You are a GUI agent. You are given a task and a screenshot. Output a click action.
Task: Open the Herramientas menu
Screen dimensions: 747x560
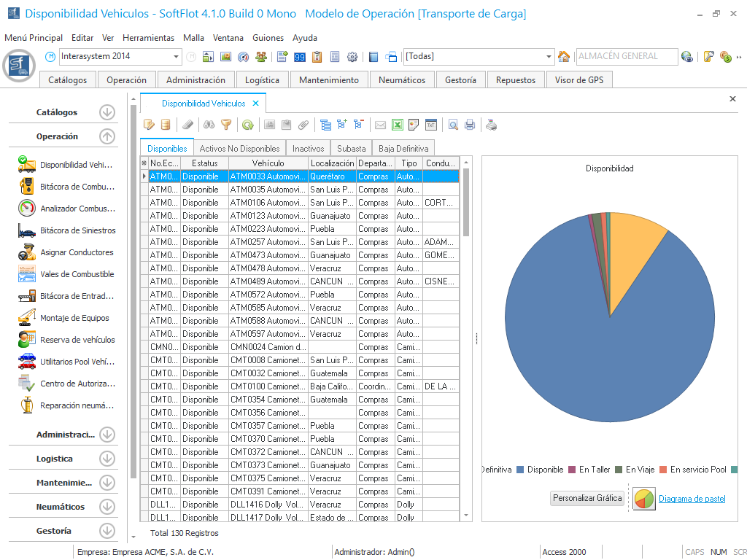click(x=148, y=37)
